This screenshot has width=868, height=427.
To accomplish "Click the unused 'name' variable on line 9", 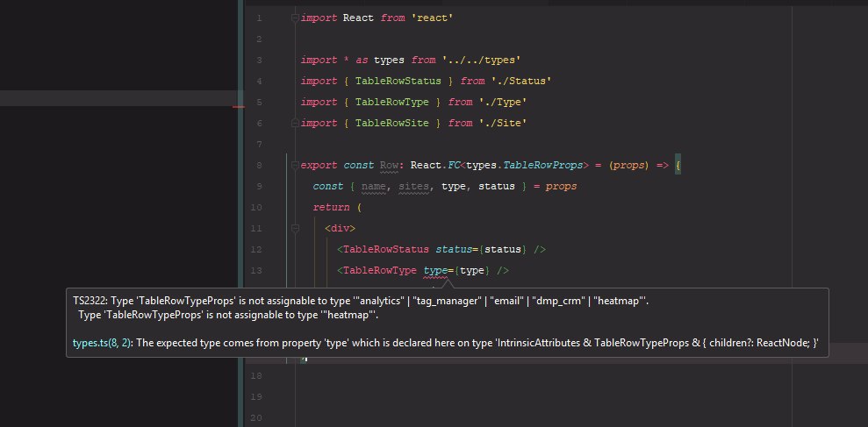I will coord(374,187).
